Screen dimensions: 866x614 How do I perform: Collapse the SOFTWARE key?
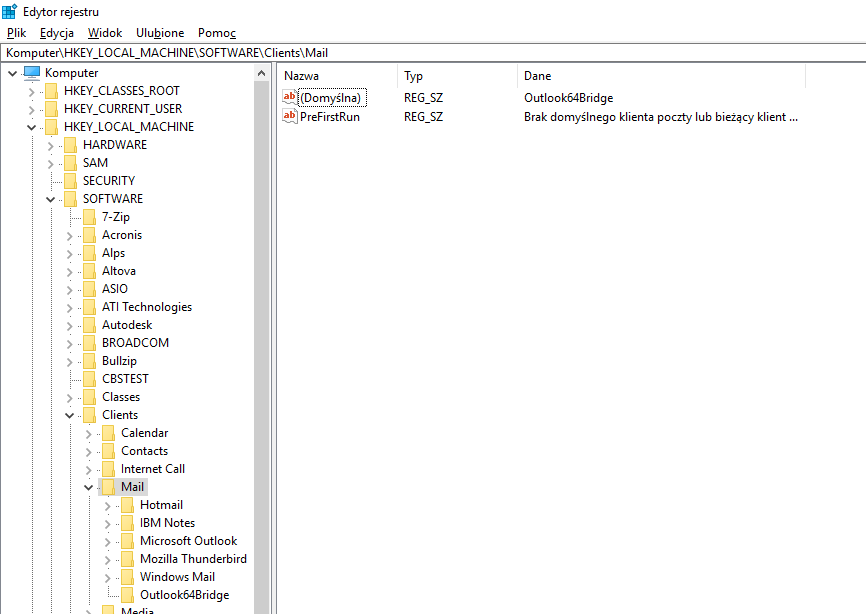click(x=50, y=199)
